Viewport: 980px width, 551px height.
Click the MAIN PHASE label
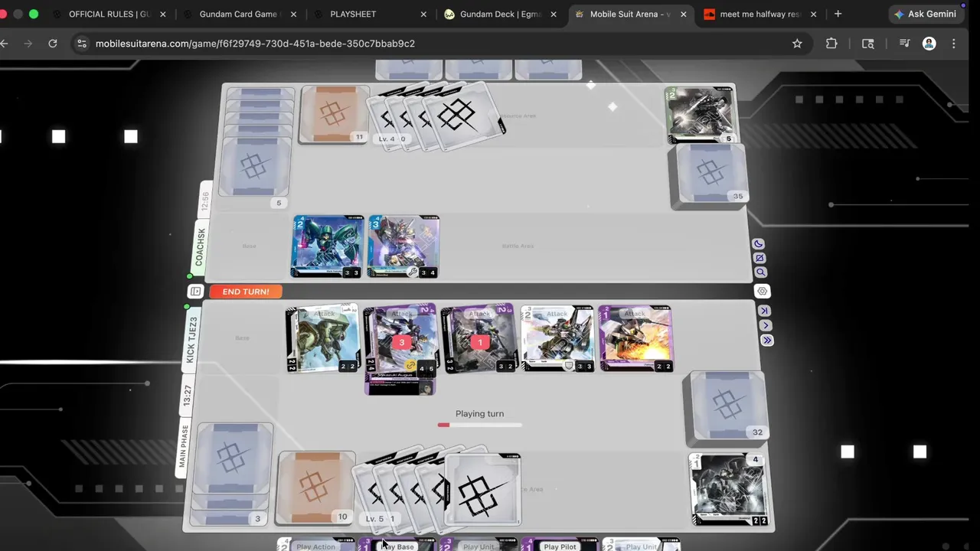point(182,445)
